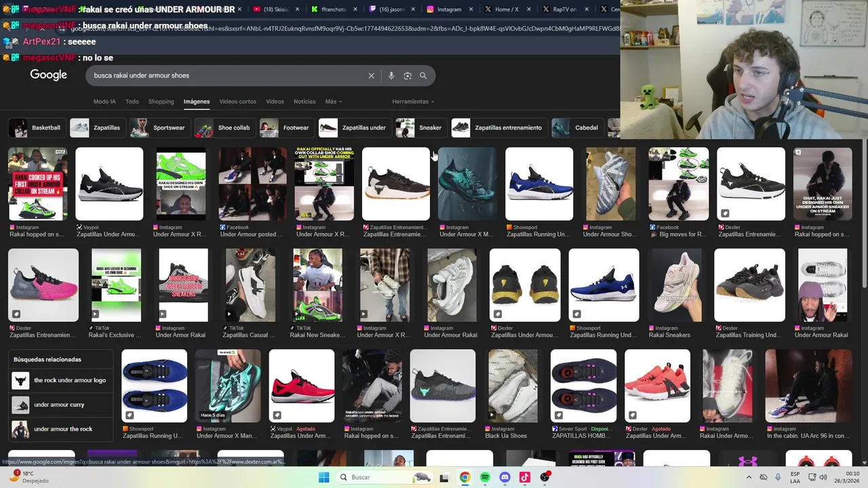Switch to the jason Twitch browser tab
The height and width of the screenshot is (488, 868).
pos(391,9)
